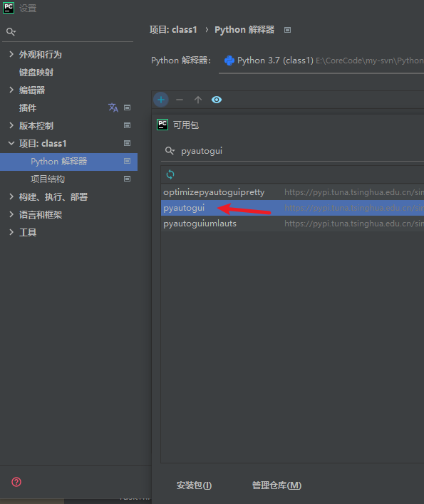Open 外观和行为 settings section
The width and height of the screenshot is (424, 504).
pos(40,54)
